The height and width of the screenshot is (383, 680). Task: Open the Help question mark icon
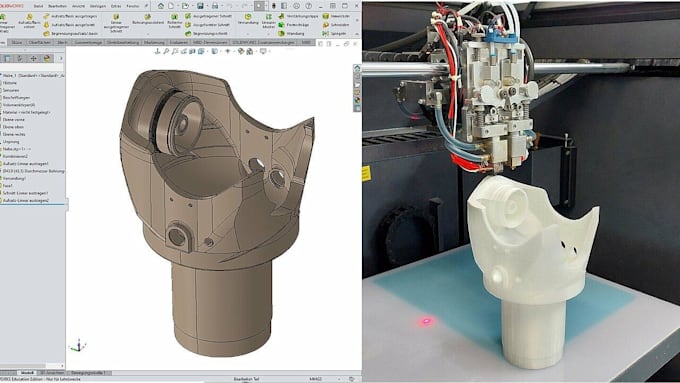coord(309,6)
